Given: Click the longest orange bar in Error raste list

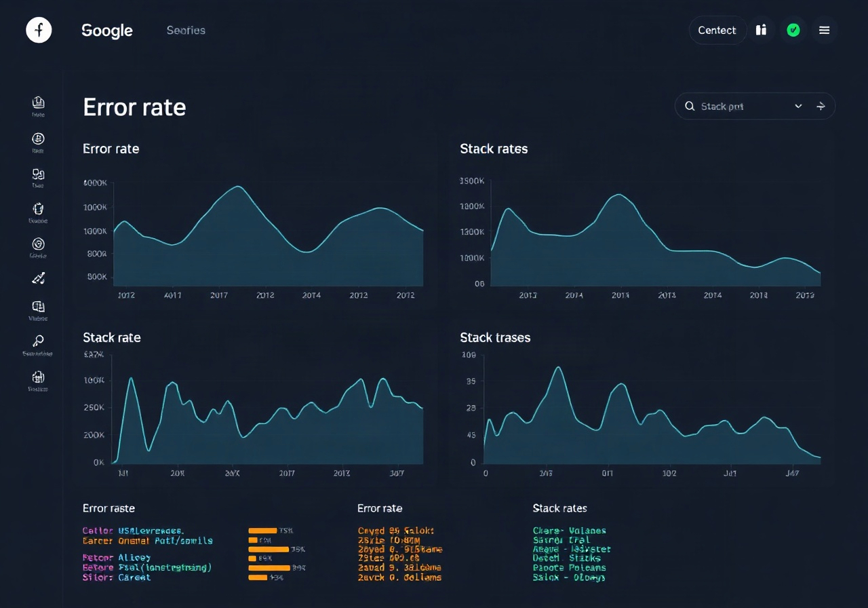Looking at the screenshot, I should coord(269,568).
